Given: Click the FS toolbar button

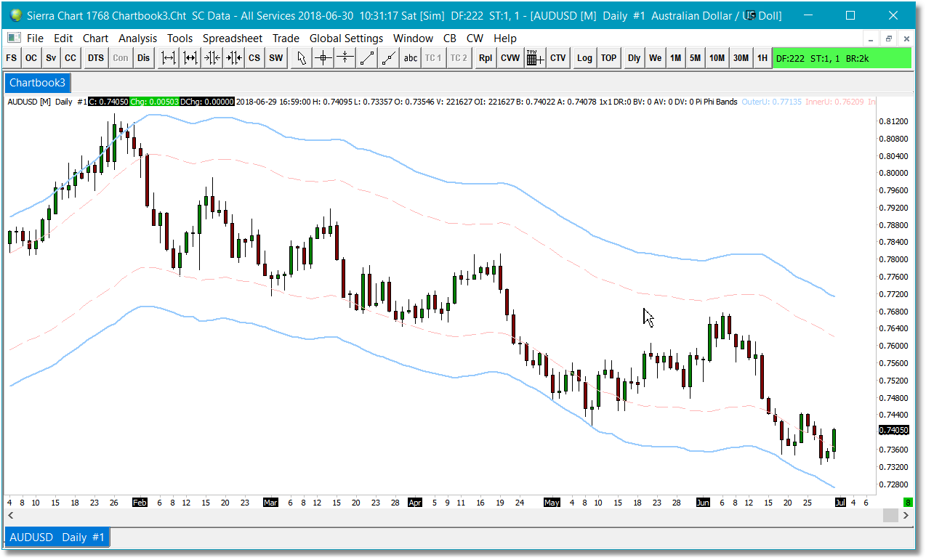Looking at the screenshot, I should (x=12, y=58).
